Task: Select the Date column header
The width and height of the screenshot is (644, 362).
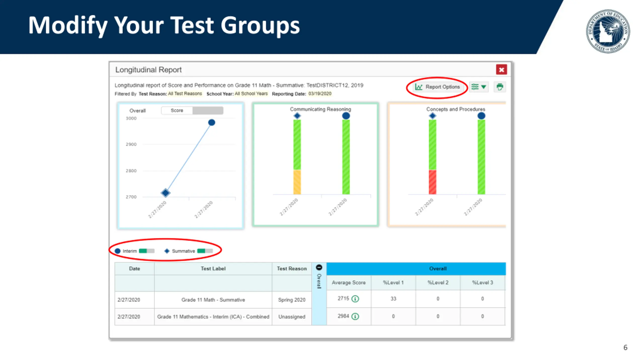Action: click(134, 268)
